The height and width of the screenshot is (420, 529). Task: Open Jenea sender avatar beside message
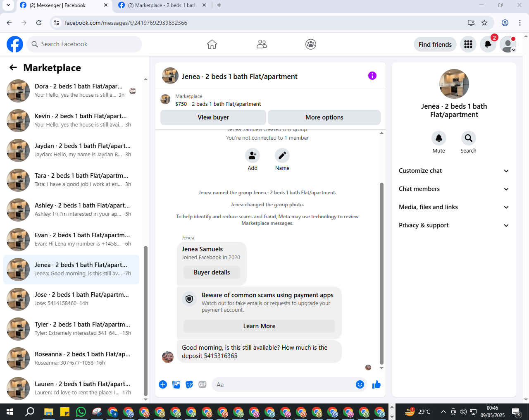coord(168,357)
